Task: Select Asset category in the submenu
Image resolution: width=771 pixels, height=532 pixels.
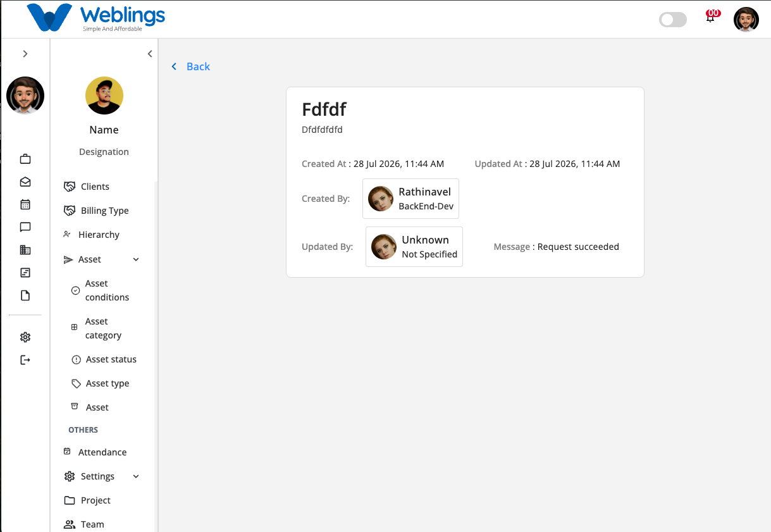Action: tap(102, 328)
